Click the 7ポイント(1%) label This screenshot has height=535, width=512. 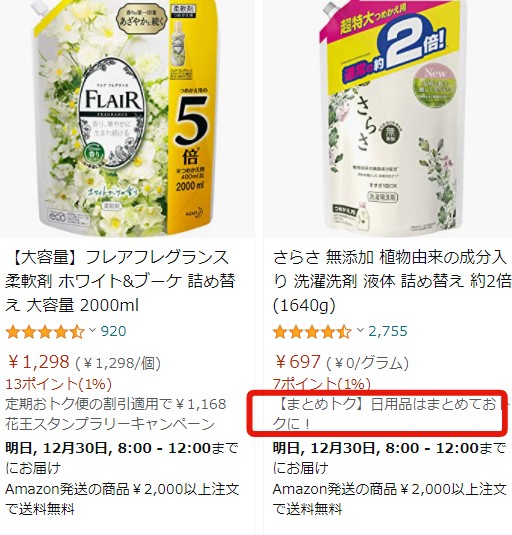pyautogui.click(x=322, y=384)
